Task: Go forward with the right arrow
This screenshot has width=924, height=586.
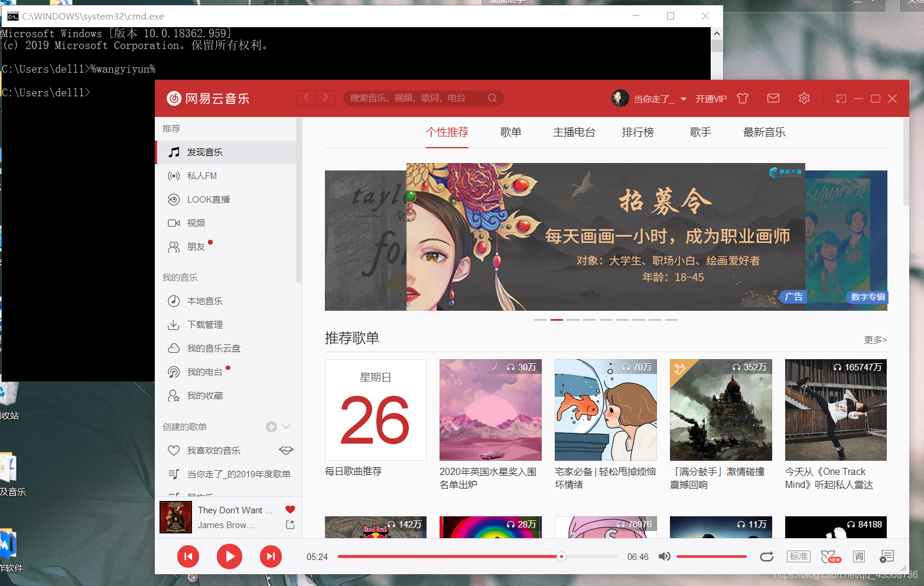Action: pyautogui.click(x=326, y=98)
